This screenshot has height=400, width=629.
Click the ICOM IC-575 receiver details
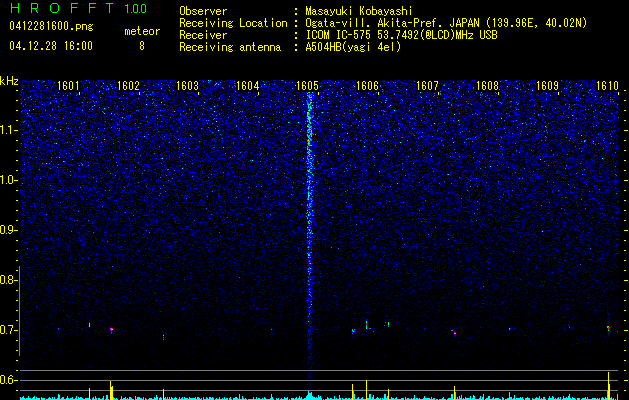[x=402, y=35]
